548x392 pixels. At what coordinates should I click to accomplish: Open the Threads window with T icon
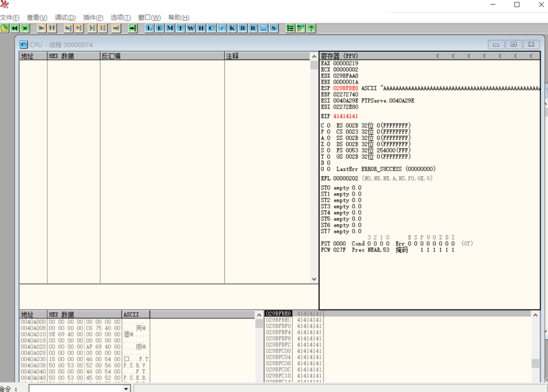tap(181, 28)
